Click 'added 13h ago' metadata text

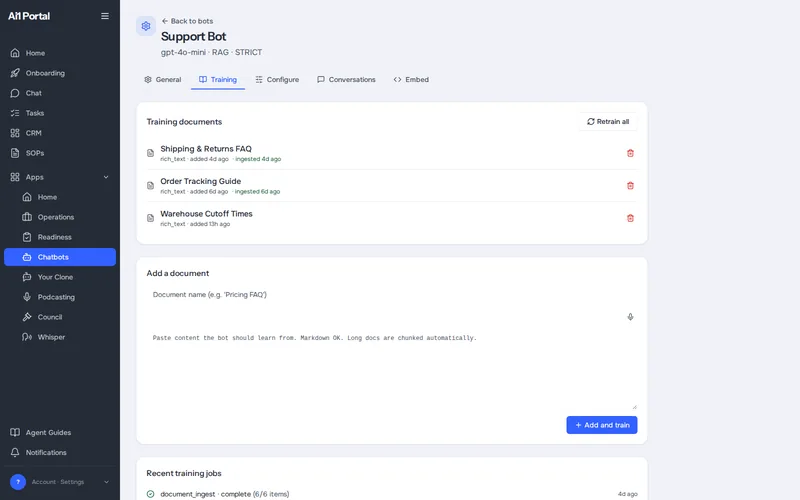point(210,224)
